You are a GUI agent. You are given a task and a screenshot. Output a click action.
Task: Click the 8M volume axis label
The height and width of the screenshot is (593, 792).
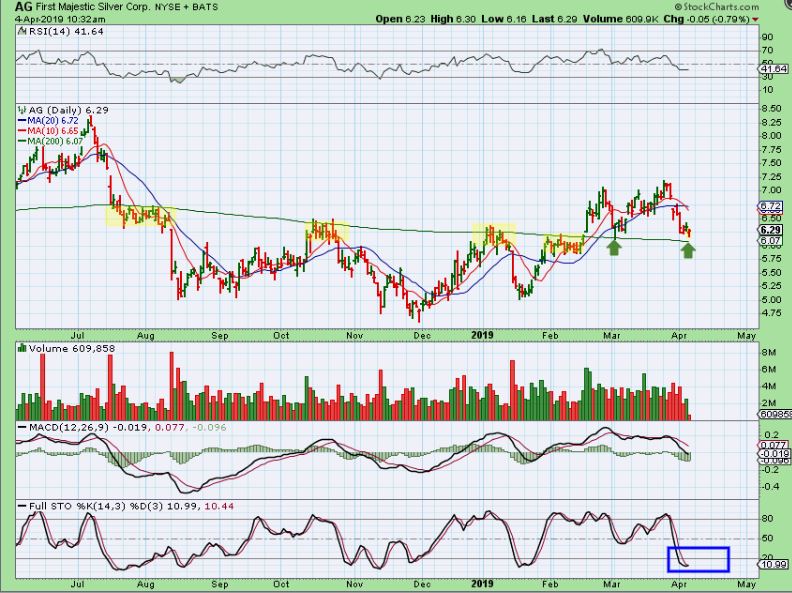(x=768, y=352)
